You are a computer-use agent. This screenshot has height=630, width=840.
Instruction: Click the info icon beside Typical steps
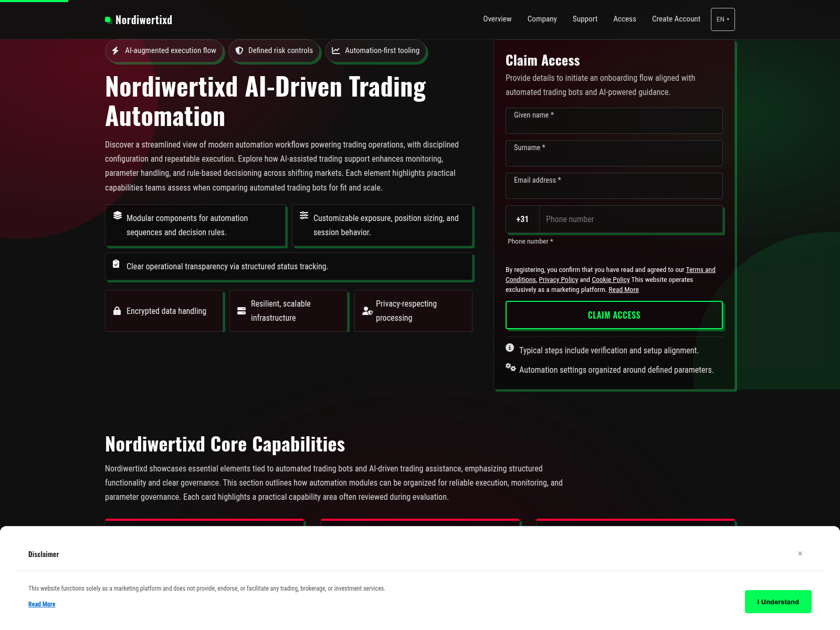510,348
